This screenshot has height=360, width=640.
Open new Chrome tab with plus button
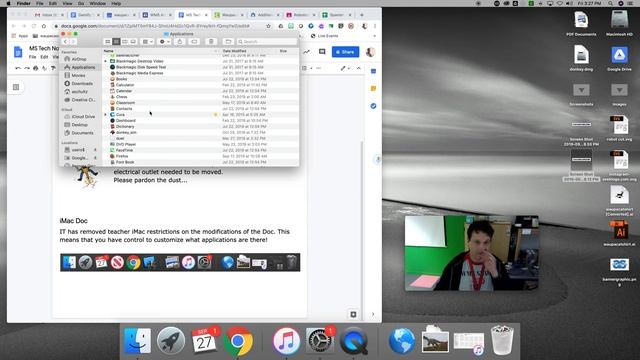pyautogui.click(x=362, y=15)
